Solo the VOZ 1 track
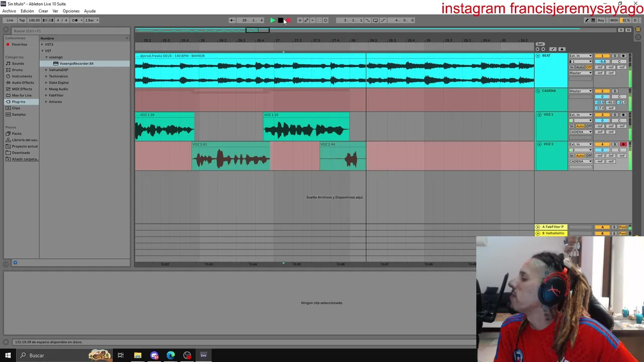Viewport: 644px width, 362px height. [x=615, y=115]
